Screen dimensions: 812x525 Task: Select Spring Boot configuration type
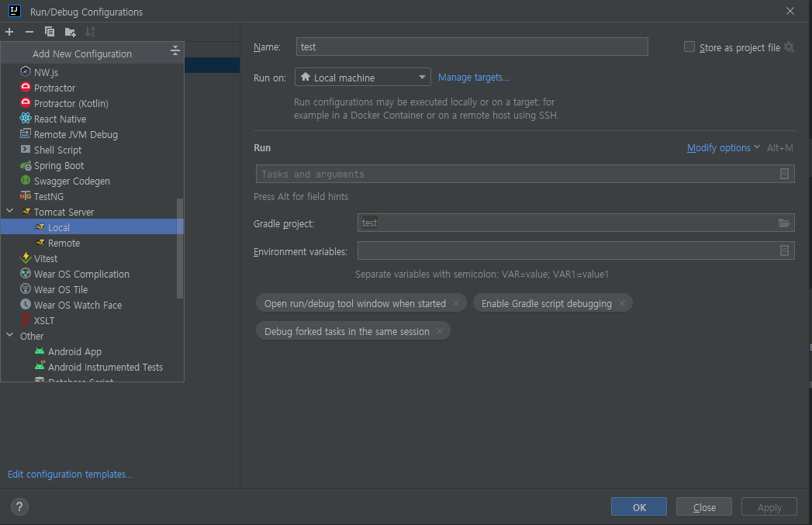92,166
